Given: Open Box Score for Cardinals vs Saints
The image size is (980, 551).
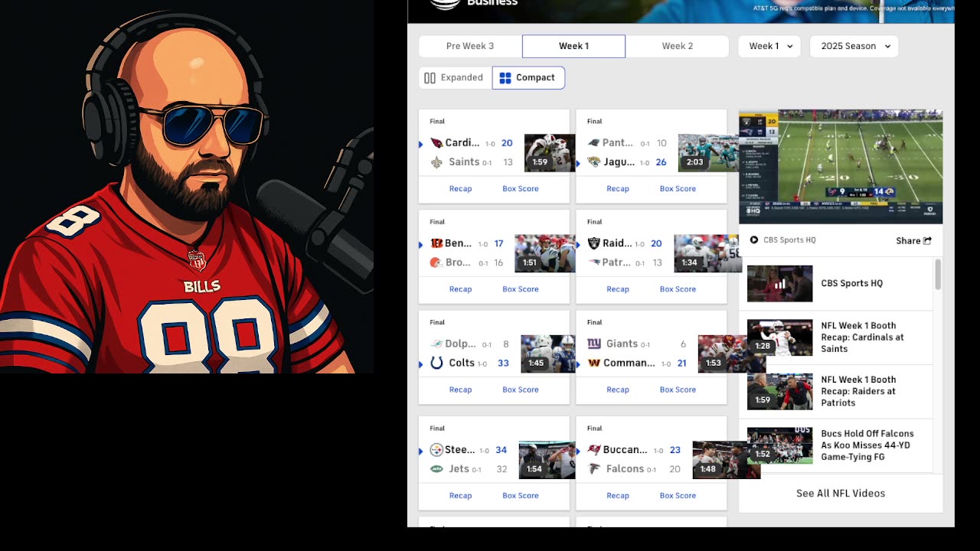Looking at the screenshot, I should [521, 188].
